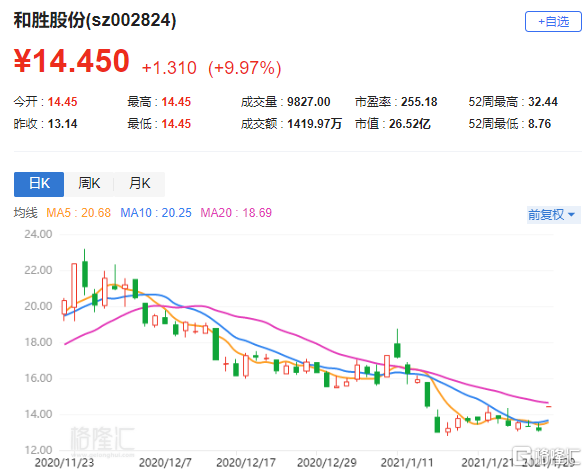Click the current price ¥14.450
This screenshot has width=587, height=473.
pos(72,61)
